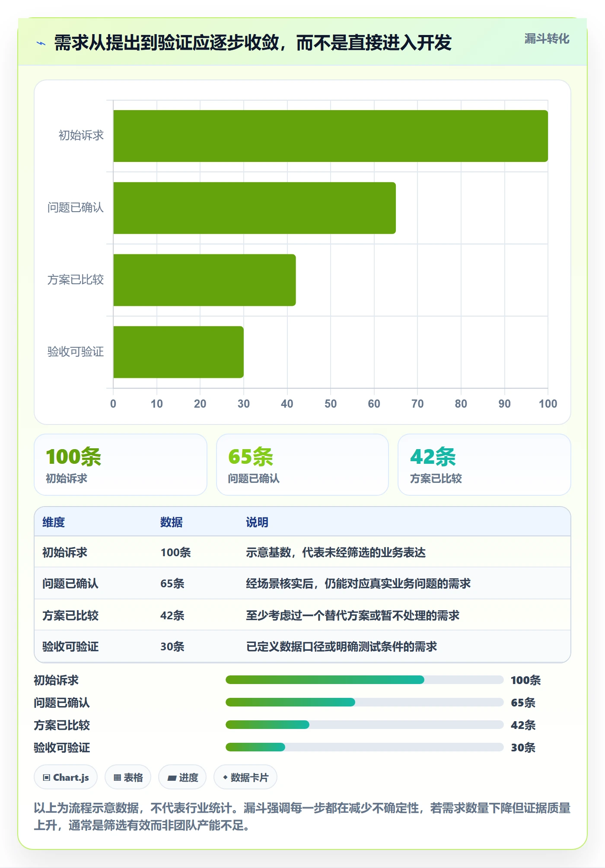Image resolution: width=605 pixels, height=868 pixels.
Task: Click the chart x-axis label 100
Action: pyautogui.click(x=548, y=404)
